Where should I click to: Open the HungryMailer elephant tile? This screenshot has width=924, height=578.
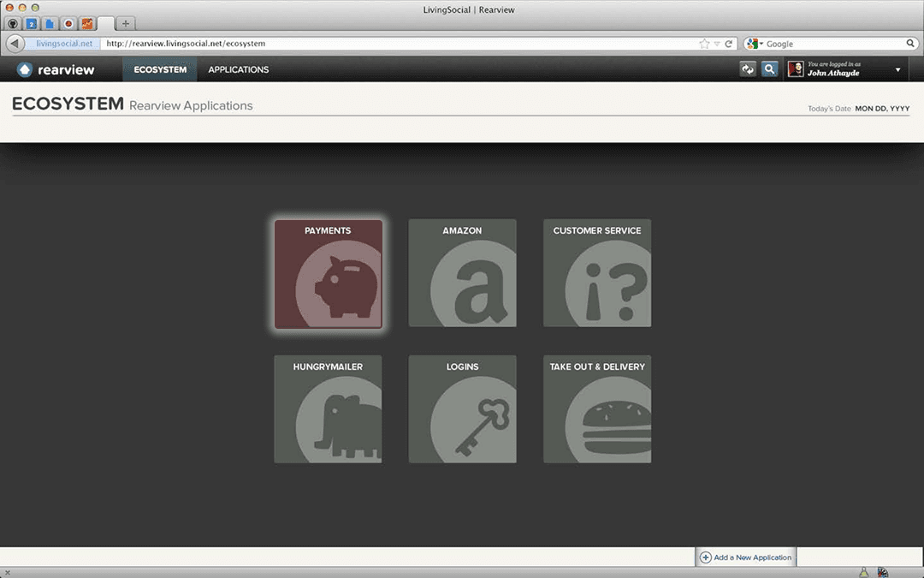click(x=329, y=408)
